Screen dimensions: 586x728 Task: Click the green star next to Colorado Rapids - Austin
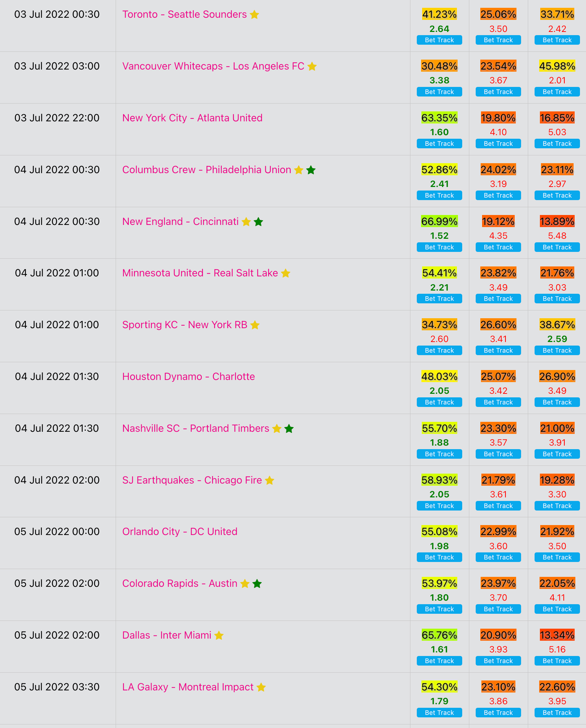(257, 584)
